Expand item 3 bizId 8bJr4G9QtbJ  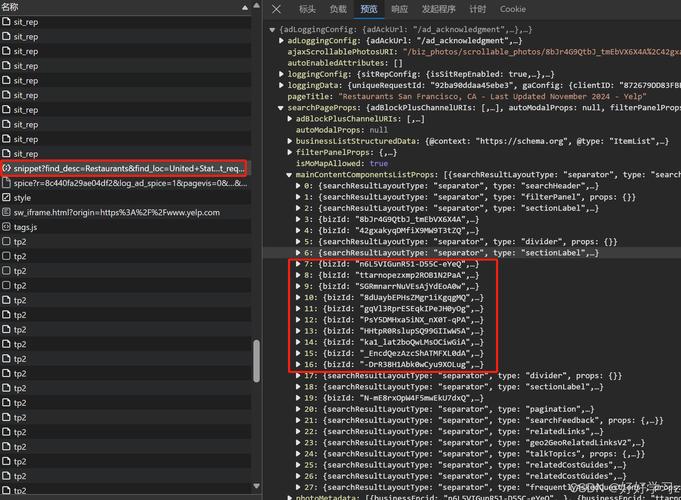pyautogui.click(x=298, y=219)
